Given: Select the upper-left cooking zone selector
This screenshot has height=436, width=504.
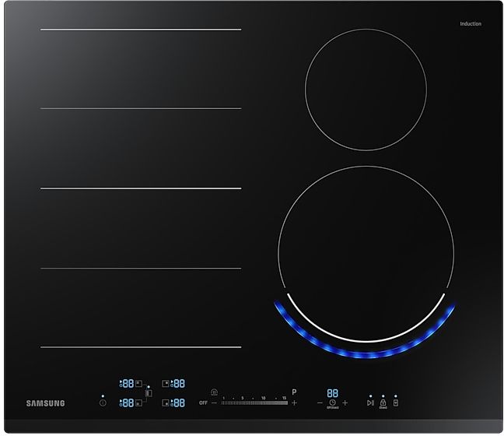Looking at the screenshot, I should (138, 383).
